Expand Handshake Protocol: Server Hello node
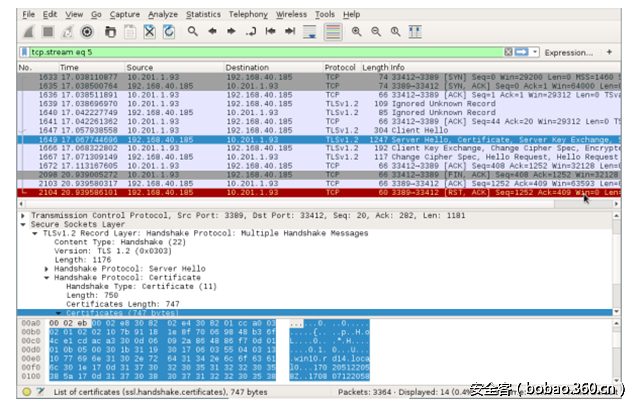The width and height of the screenshot is (640, 407). 46,269
